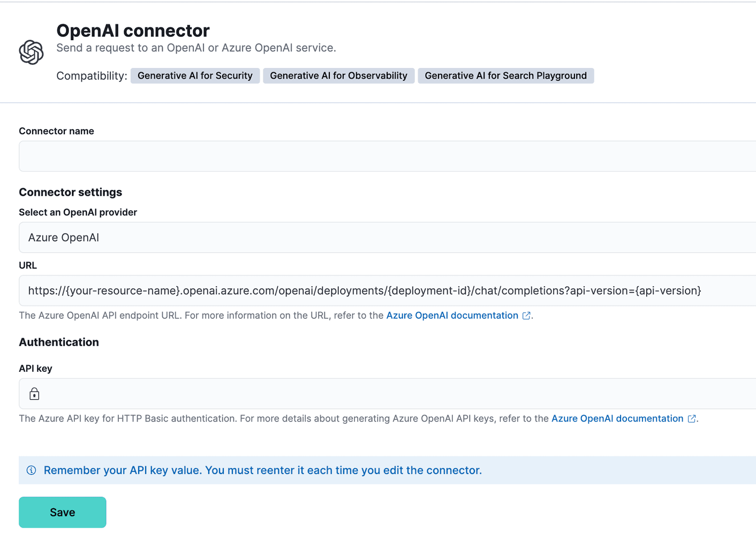
Task: Select the Generative AI for Observability badge
Action: pyautogui.click(x=338, y=75)
